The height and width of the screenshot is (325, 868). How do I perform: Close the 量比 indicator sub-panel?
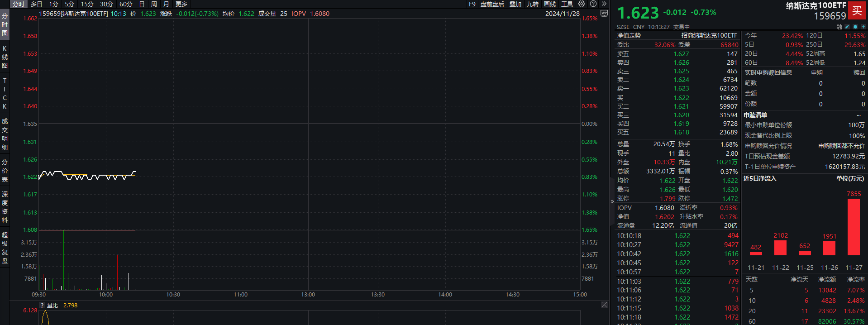[x=604, y=305]
